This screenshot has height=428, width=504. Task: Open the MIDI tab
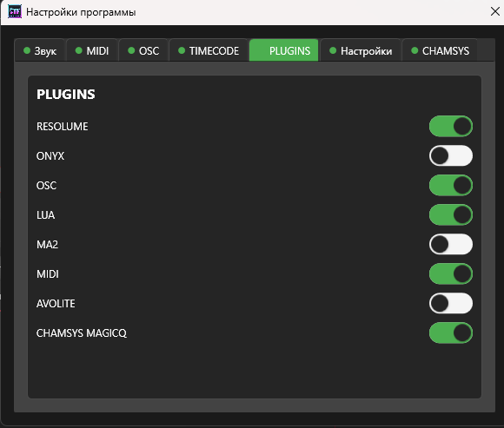point(92,50)
